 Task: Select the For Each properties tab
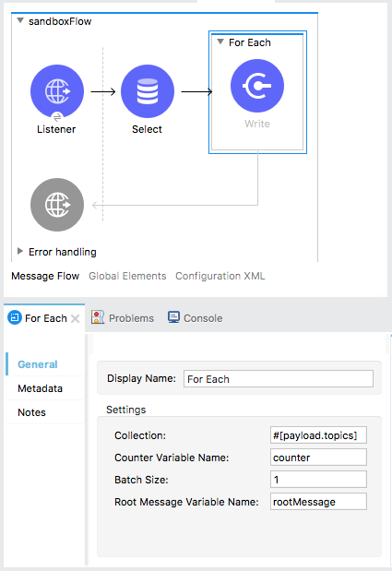point(46,318)
